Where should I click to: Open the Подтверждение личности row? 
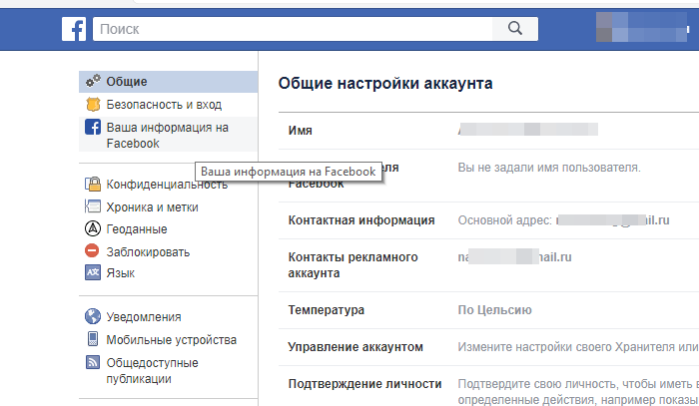489,386
